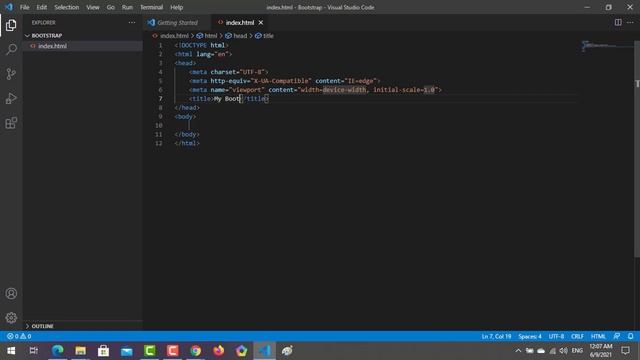640x360 pixels.
Task: Open the Edit menu
Action: (x=42, y=7)
